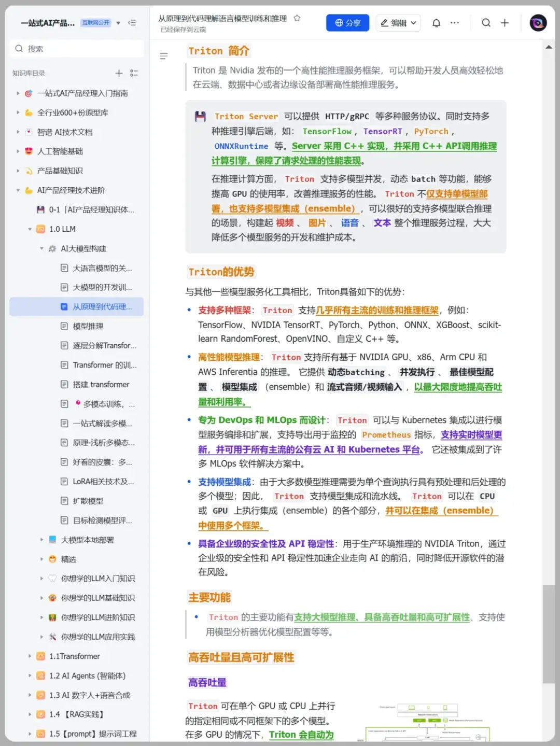Select 搭建 transformer page in sidebar
Screen dimensions: 560x746
(101, 384)
